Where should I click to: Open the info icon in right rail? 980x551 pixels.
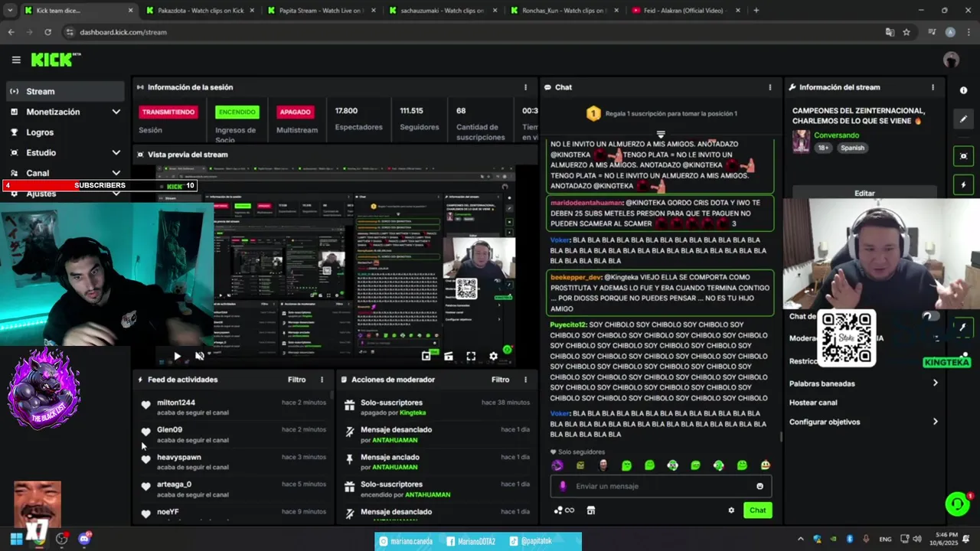tap(963, 90)
